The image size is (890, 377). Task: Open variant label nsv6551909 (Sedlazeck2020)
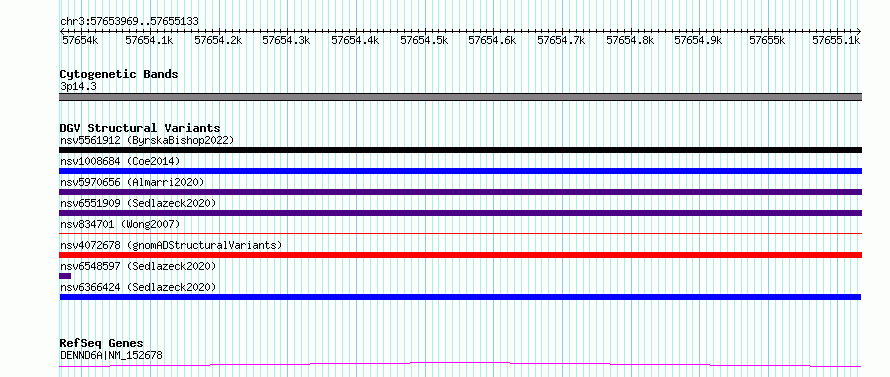tap(138, 203)
